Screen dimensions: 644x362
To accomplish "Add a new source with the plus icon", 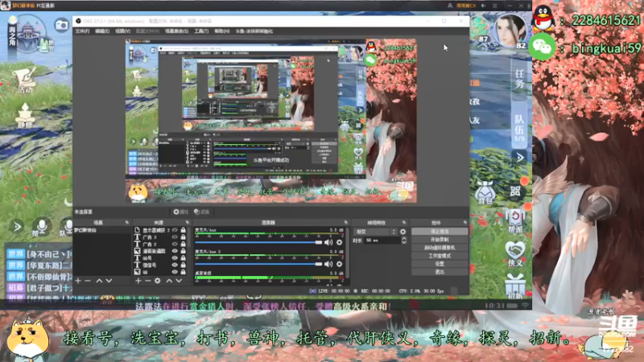I will click(138, 281).
